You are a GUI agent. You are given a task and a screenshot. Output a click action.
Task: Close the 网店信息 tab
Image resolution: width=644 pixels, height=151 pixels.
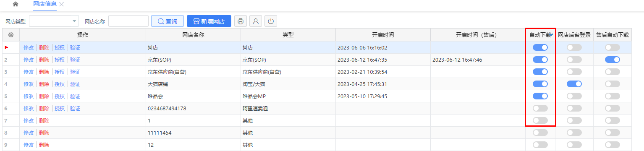pos(62,4)
